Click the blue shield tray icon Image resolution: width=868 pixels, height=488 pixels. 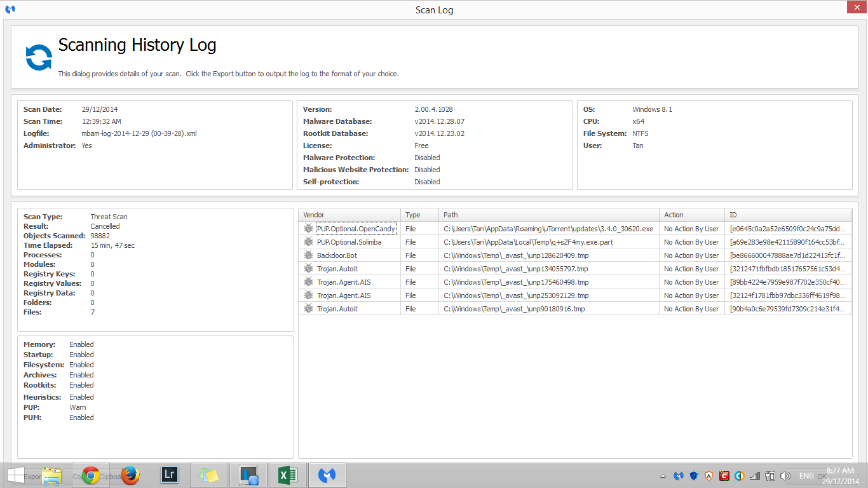(x=694, y=476)
